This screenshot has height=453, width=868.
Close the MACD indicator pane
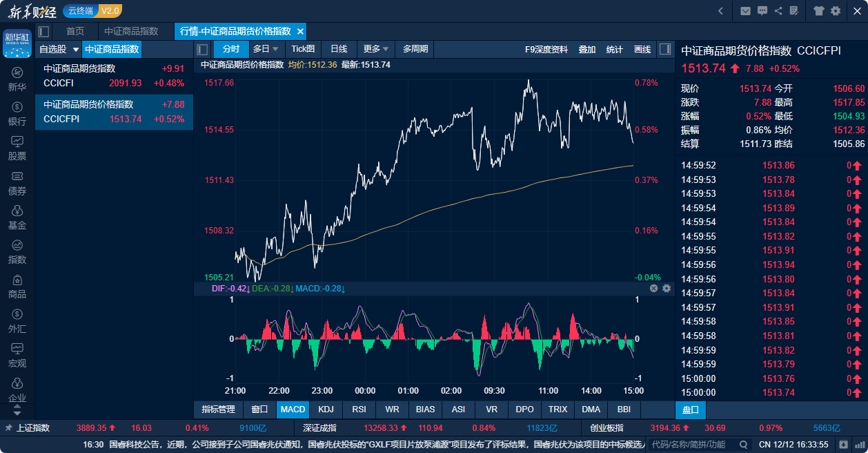pos(653,288)
